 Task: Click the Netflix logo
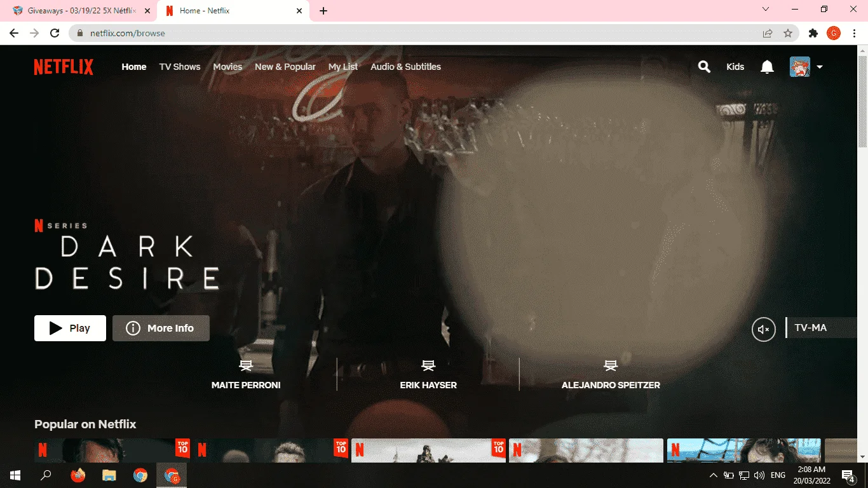pyautogui.click(x=64, y=67)
